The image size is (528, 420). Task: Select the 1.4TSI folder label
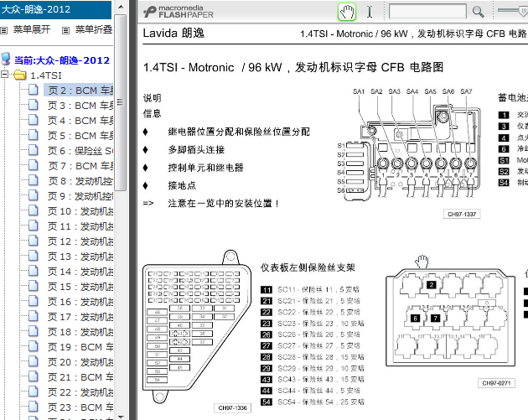pyautogui.click(x=46, y=75)
